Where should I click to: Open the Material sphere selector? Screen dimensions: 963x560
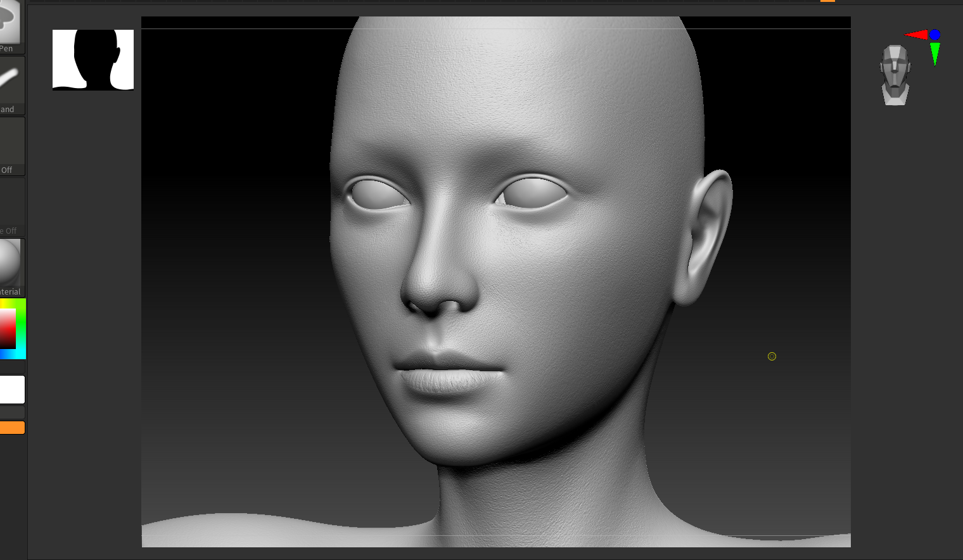point(11,268)
